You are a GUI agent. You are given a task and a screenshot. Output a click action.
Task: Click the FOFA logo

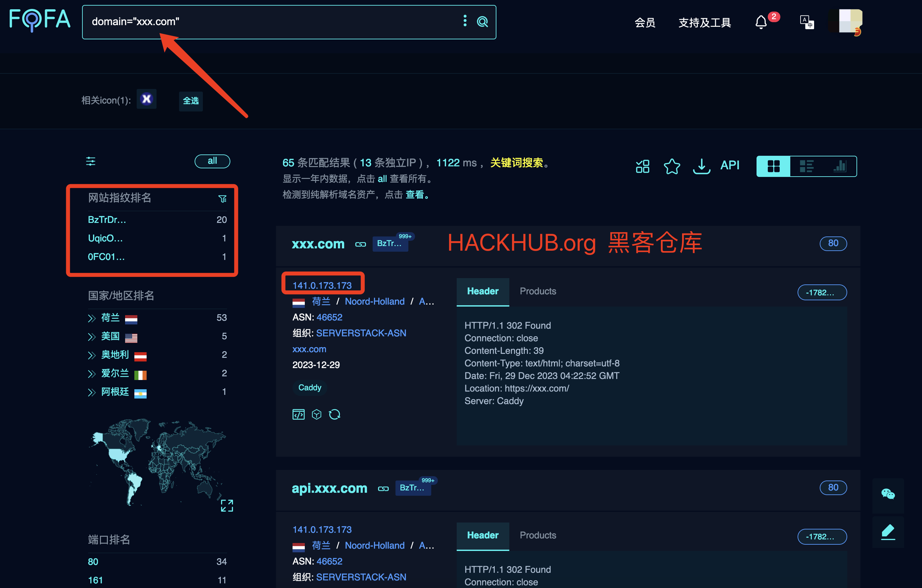(40, 20)
